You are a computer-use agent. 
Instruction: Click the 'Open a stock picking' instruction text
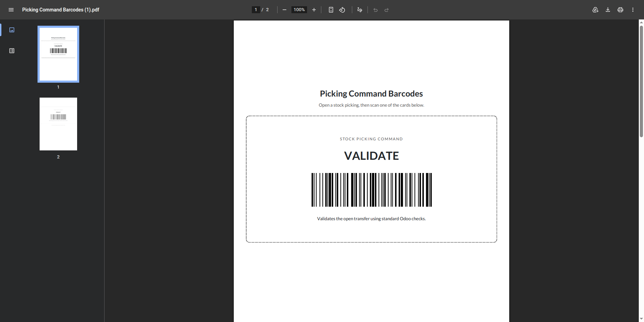click(371, 105)
